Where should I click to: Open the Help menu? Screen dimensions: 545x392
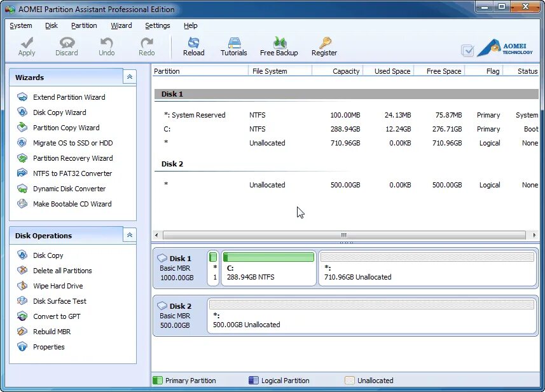(191, 25)
